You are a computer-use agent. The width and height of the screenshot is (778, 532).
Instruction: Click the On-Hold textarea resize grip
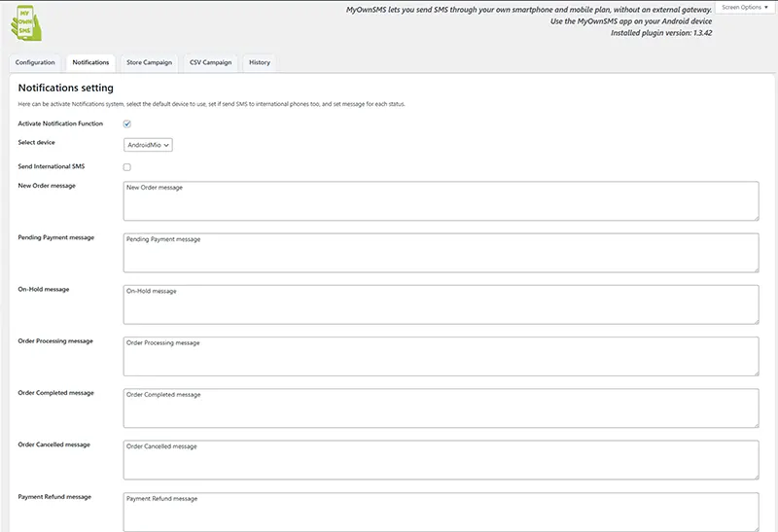pyautogui.click(x=755, y=320)
